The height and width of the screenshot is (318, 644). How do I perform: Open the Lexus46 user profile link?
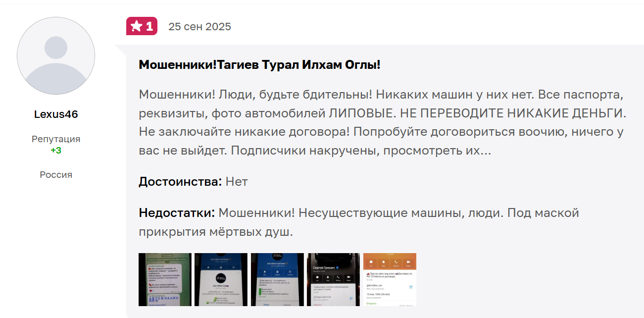56,114
